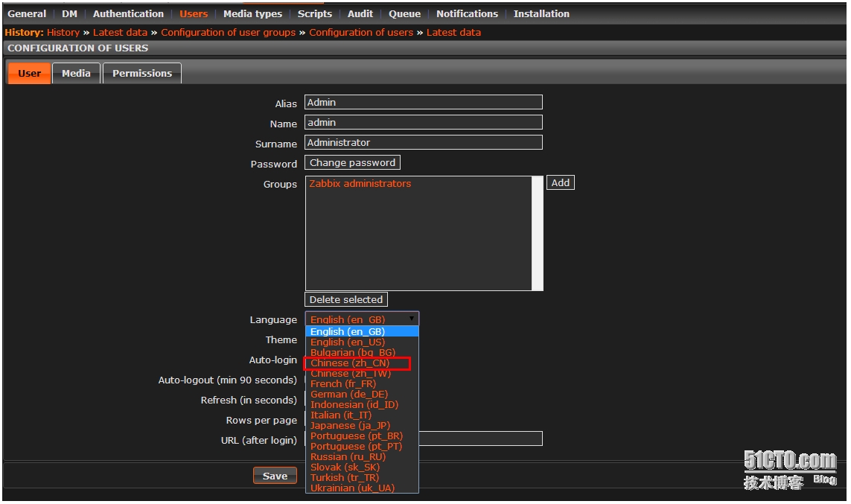This screenshot has width=851, height=504.
Task: Click the Add group button
Action: [560, 182]
